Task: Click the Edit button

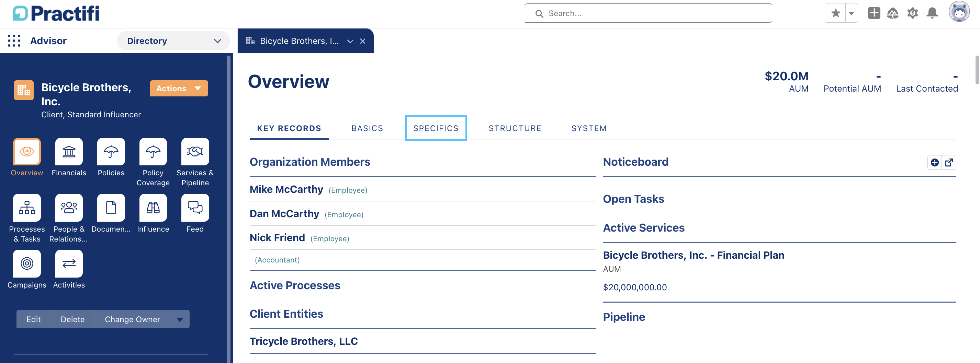Action: point(33,319)
